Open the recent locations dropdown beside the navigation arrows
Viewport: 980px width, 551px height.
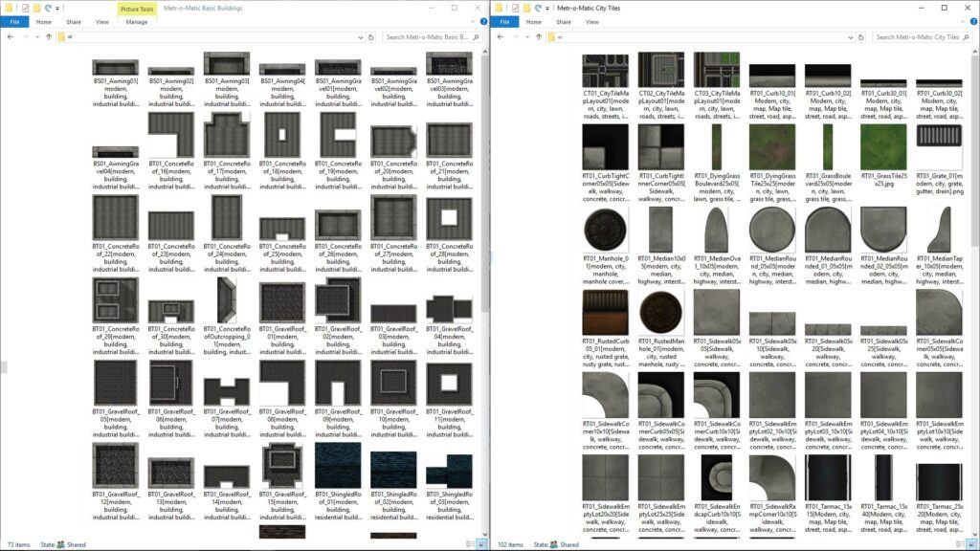37,36
